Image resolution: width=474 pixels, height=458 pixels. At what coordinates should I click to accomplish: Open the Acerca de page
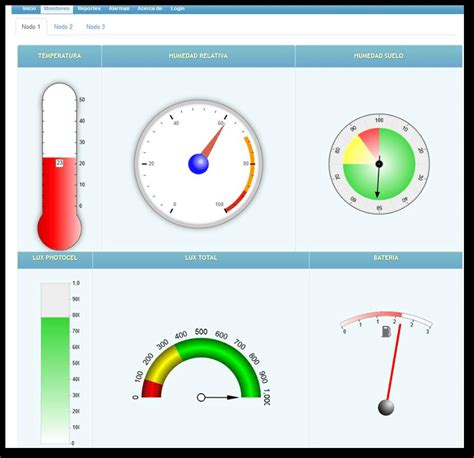[x=150, y=8]
